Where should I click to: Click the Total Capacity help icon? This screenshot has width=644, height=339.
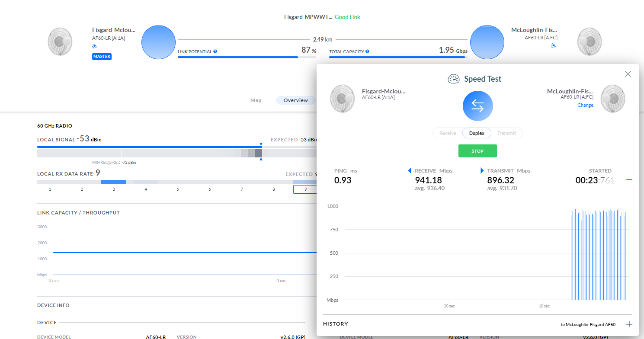tap(367, 51)
